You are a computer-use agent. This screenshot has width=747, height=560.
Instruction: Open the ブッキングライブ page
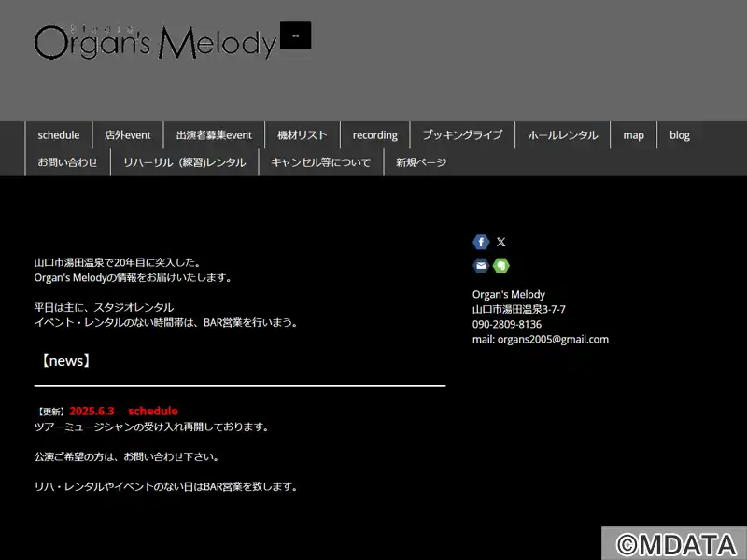pos(462,135)
